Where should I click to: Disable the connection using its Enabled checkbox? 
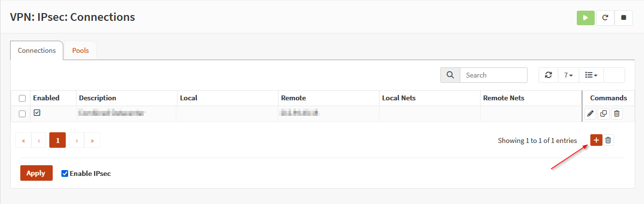click(x=37, y=113)
